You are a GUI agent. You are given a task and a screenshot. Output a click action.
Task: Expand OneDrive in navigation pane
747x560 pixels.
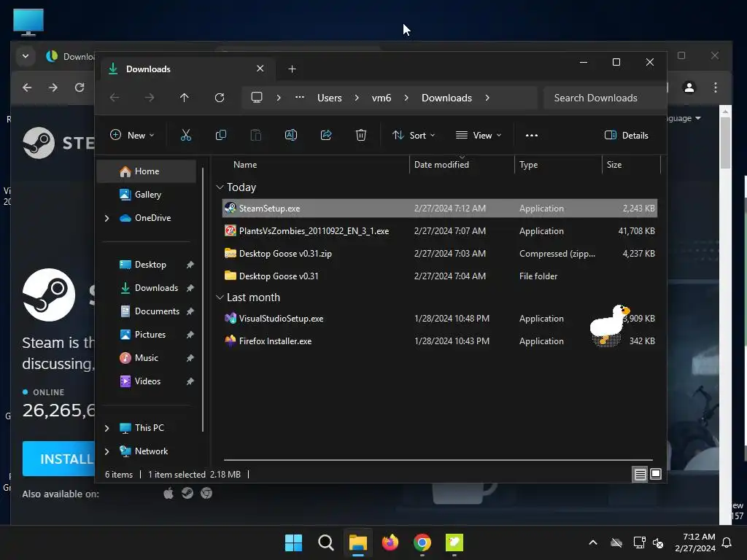pos(107,218)
